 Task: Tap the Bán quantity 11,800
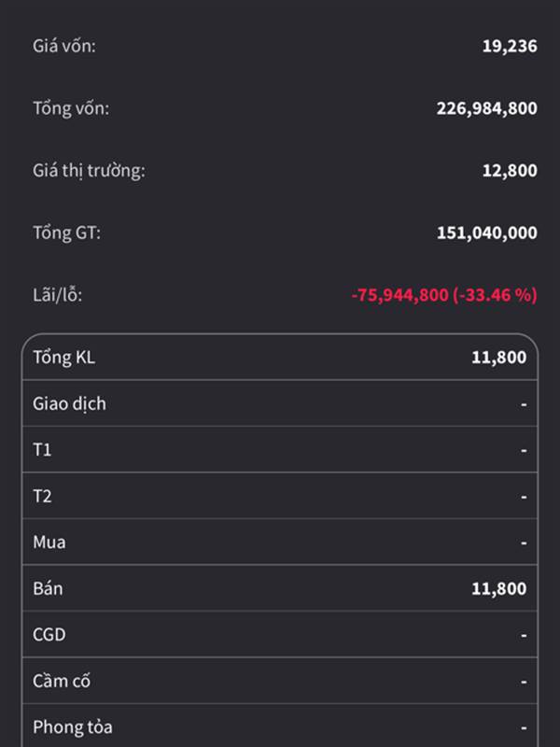pos(499,589)
